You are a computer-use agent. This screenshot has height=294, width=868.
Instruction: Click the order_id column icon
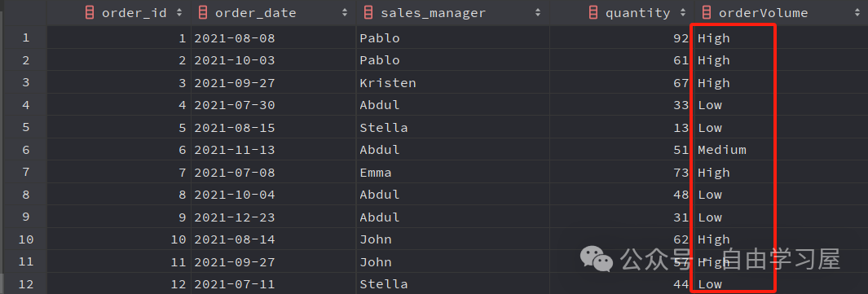click(x=90, y=13)
